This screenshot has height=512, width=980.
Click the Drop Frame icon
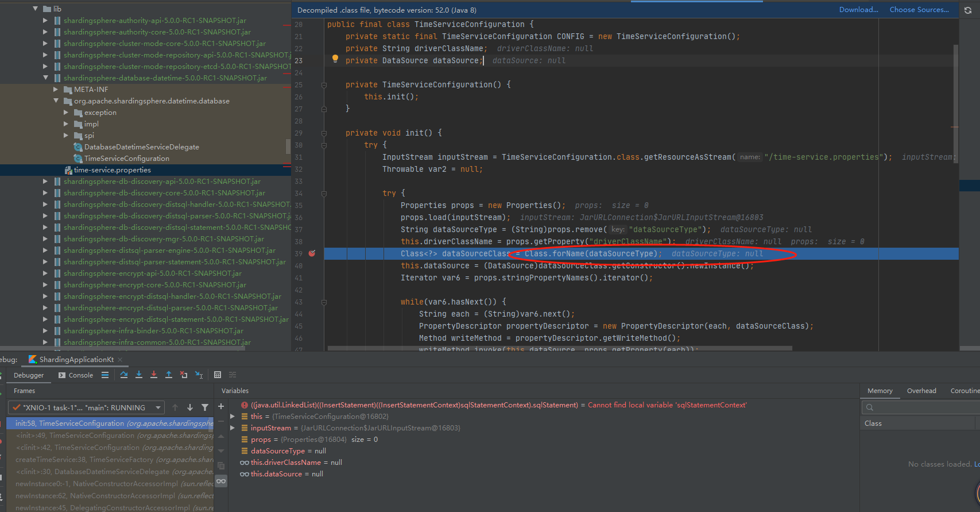[x=184, y=375]
